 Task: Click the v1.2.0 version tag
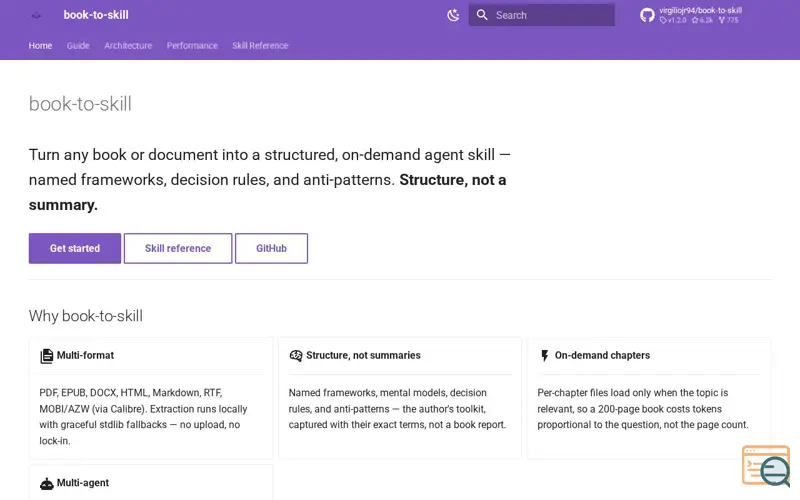click(673, 20)
